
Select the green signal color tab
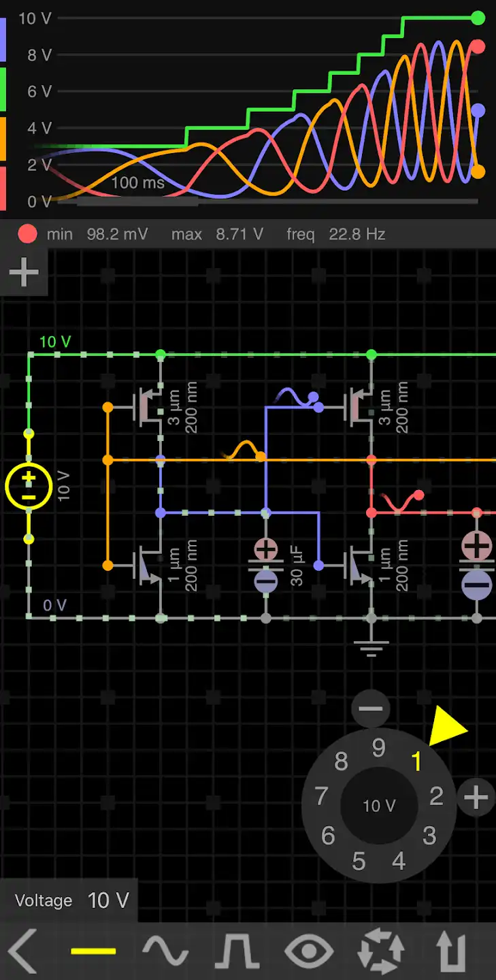3,89
